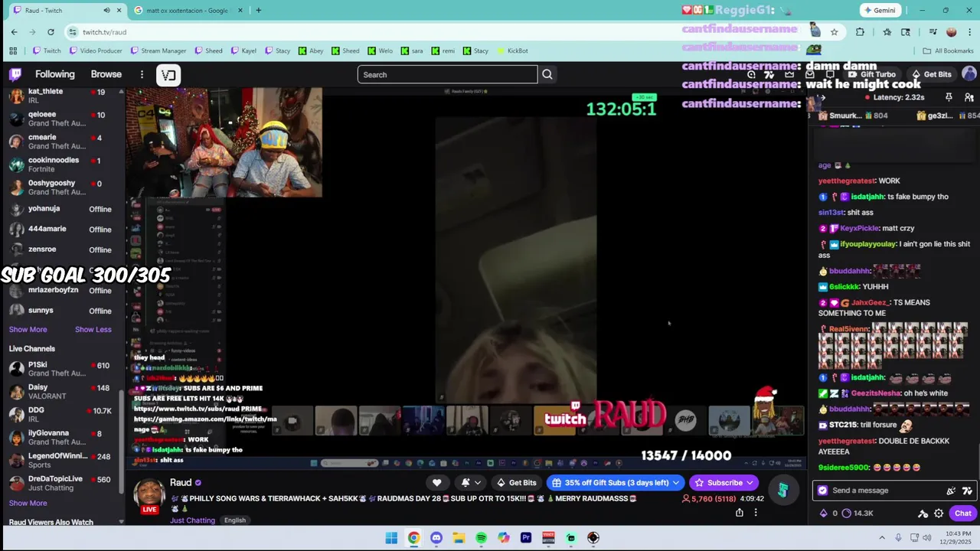Click Show Less in followed channels
The image size is (980, 551).
click(93, 329)
